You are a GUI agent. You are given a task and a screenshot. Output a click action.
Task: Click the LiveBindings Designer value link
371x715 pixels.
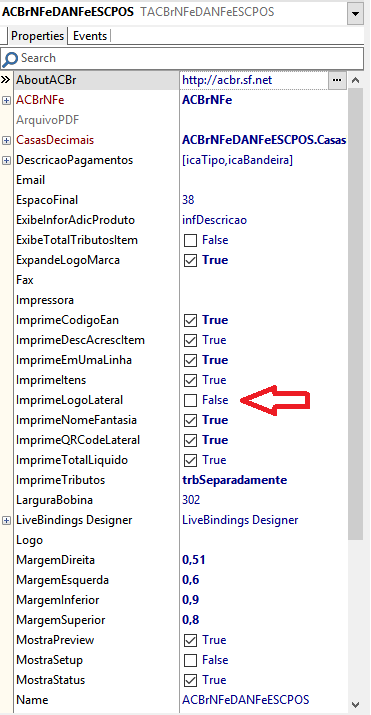point(240,520)
